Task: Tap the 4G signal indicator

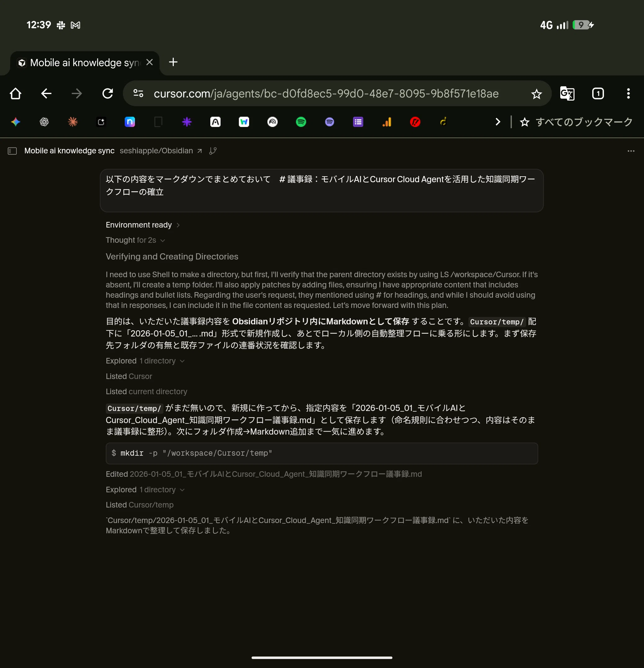Action: pyautogui.click(x=554, y=25)
